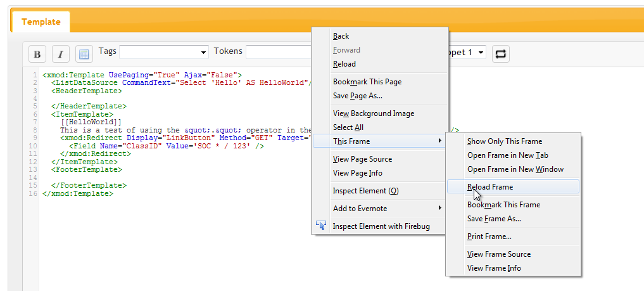The width and height of the screenshot is (644, 291).
Task: Choose Print Frame...
Action: (x=513, y=236)
